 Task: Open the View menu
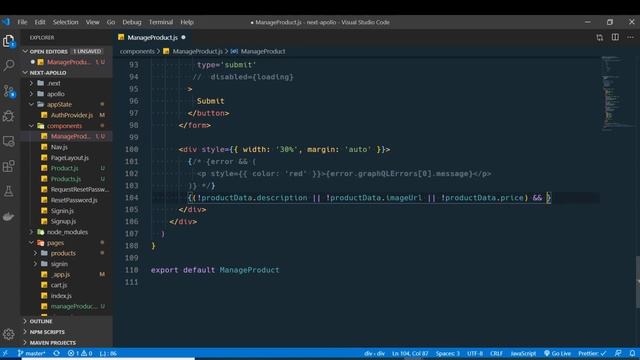93,22
